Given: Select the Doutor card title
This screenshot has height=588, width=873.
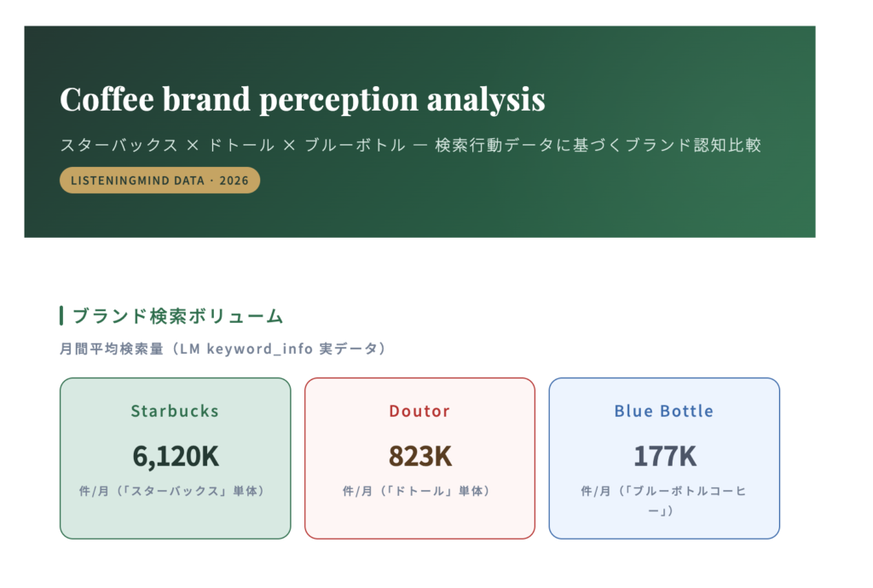Looking at the screenshot, I should click(419, 411).
